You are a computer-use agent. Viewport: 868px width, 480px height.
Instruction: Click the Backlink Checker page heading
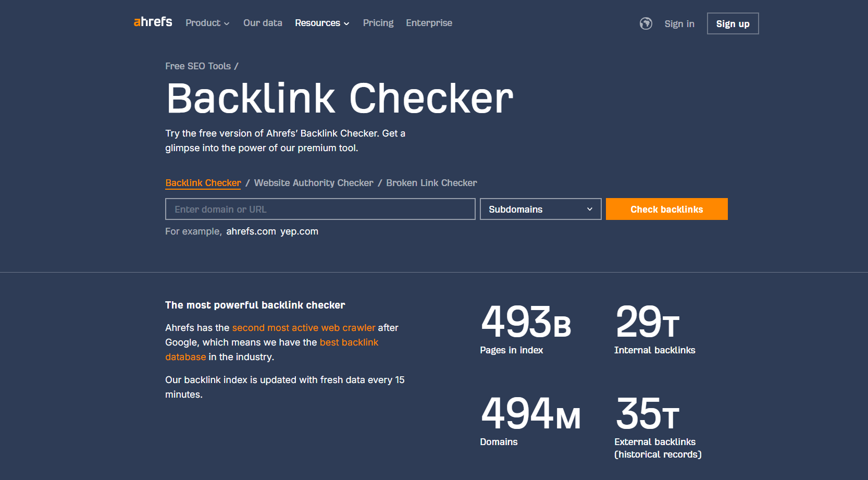(340, 98)
